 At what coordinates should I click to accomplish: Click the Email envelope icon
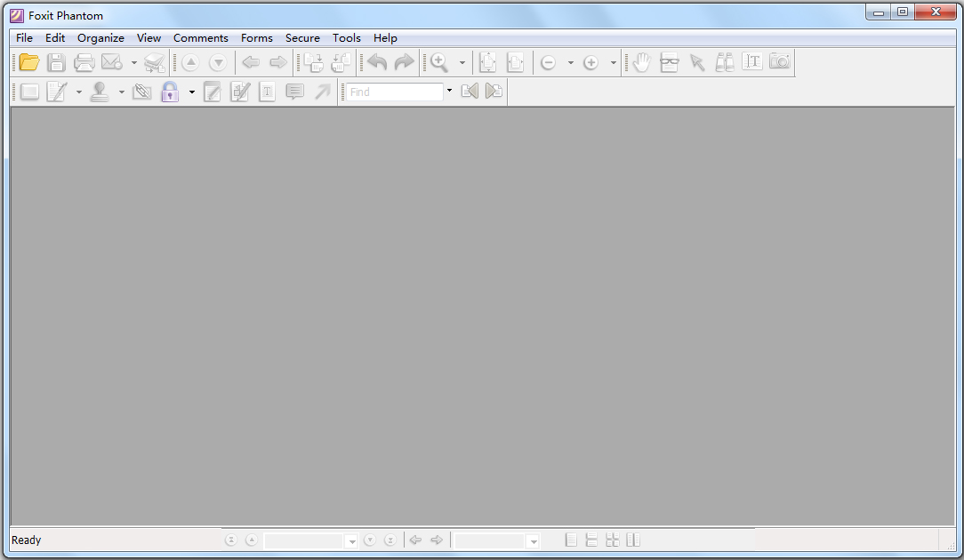point(112,62)
